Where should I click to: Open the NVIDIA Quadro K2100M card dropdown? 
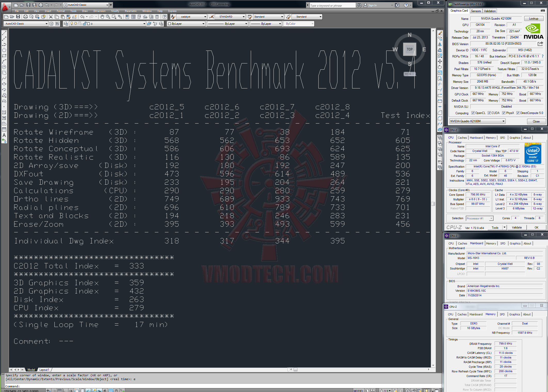pyautogui.click(x=503, y=121)
